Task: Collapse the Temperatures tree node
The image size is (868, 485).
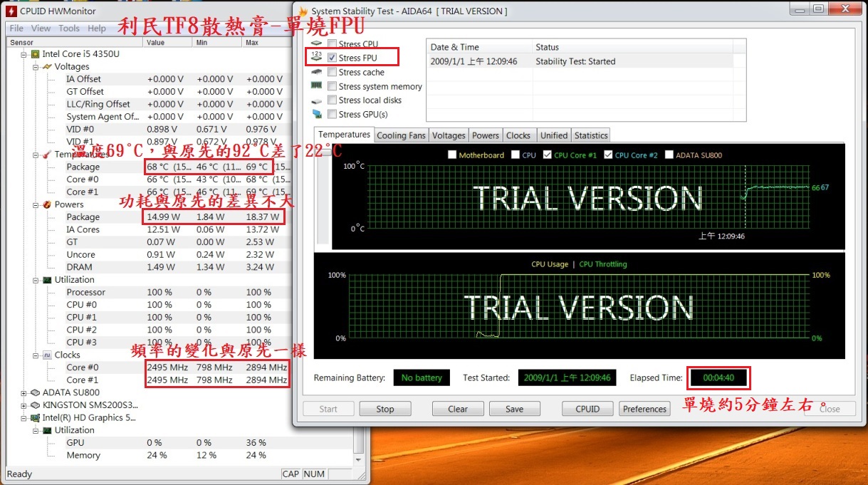Action: coord(36,155)
